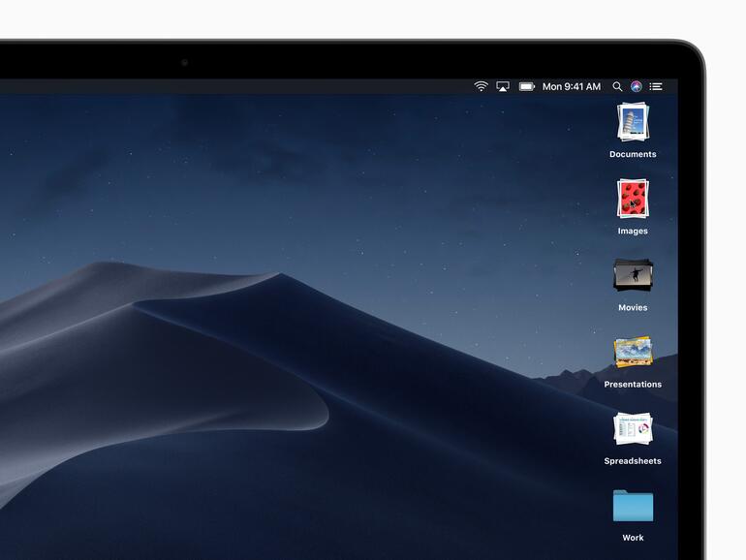Click the Movies label text

coord(633,307)
